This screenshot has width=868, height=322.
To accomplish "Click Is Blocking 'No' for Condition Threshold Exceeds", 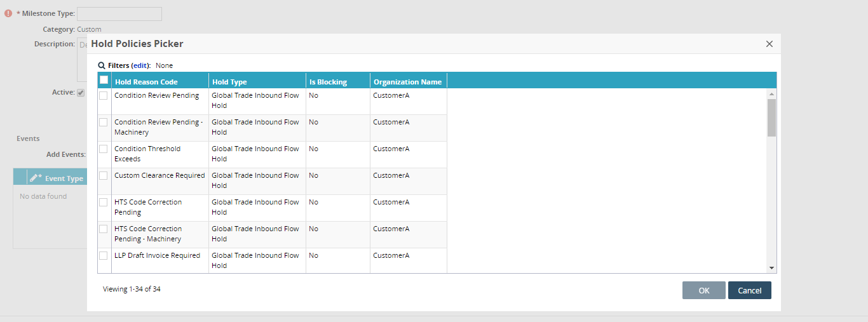I will click(313, 149).
